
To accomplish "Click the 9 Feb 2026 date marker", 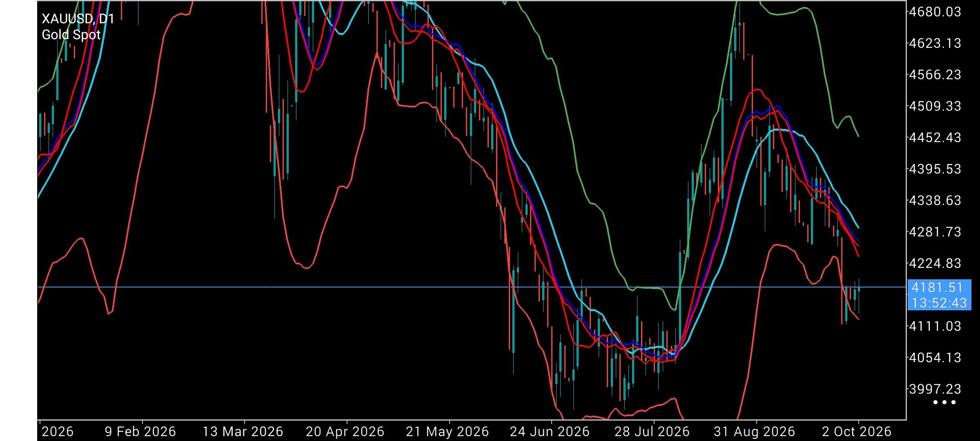I will tap(140, 432).
